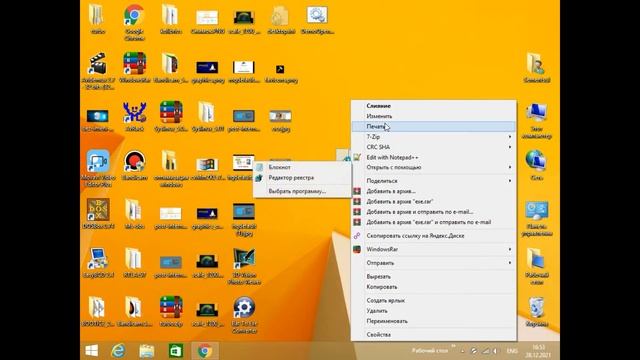Open the volume speaker tray icon
This screenshot has height=360, width=640.
(495, 351)
